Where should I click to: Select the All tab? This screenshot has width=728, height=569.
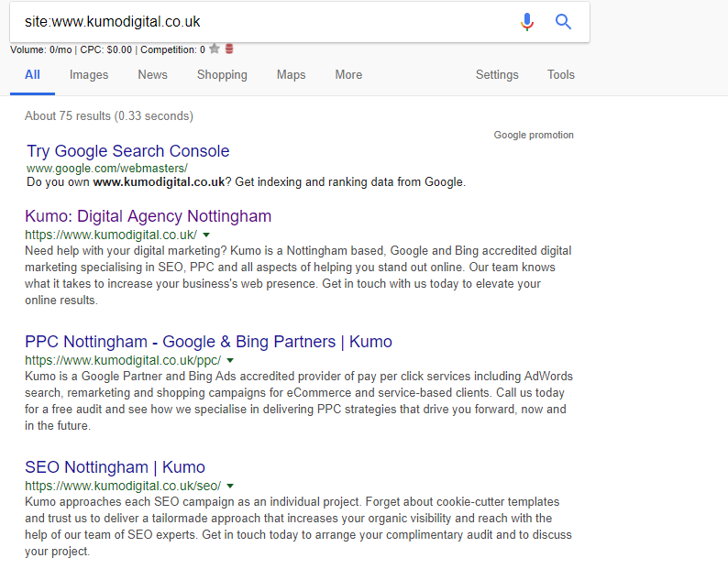click(x=32, y=75)
